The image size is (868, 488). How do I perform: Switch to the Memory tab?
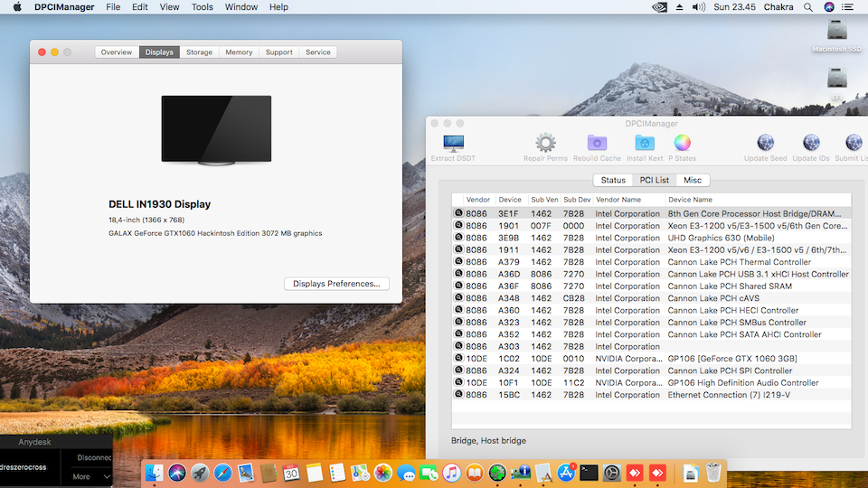click(239, 52)
